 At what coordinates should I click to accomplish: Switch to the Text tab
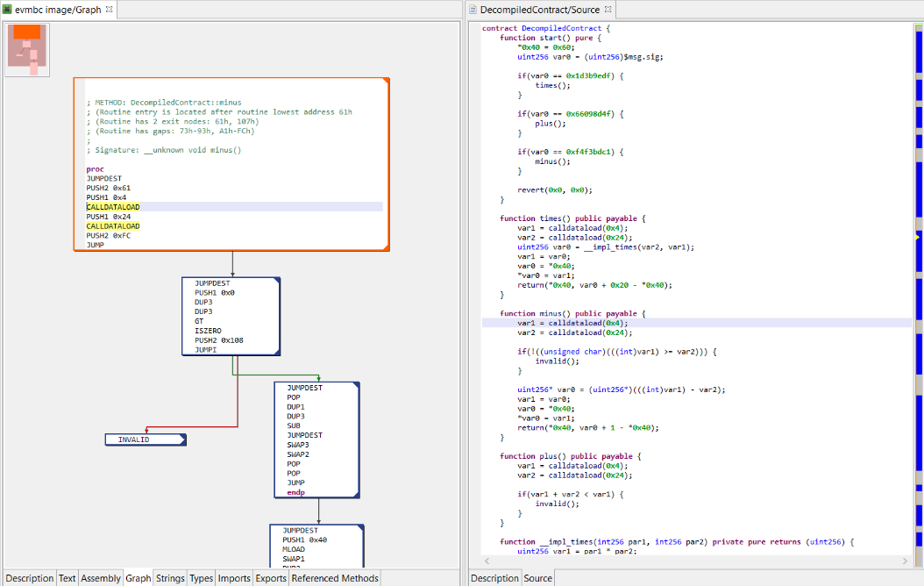click(68, 578)
